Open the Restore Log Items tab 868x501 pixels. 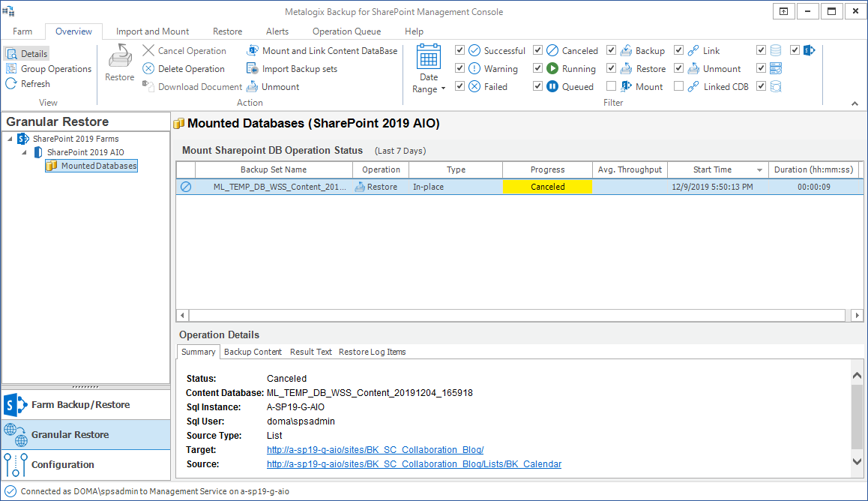(372, 352)
